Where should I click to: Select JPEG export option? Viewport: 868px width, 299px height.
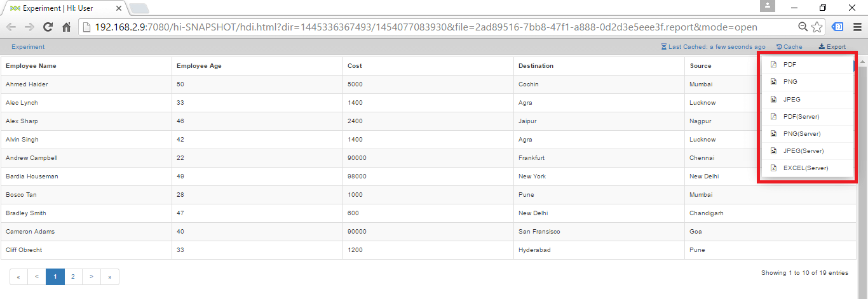click(791, 100)
